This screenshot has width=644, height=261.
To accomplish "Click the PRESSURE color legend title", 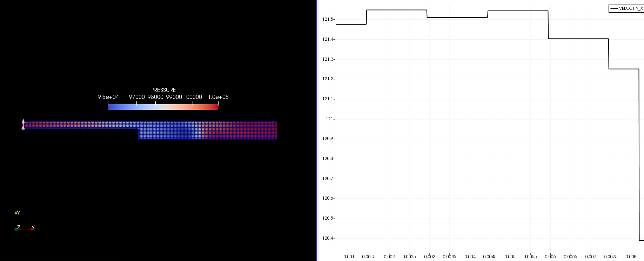I will click(163, 90).
